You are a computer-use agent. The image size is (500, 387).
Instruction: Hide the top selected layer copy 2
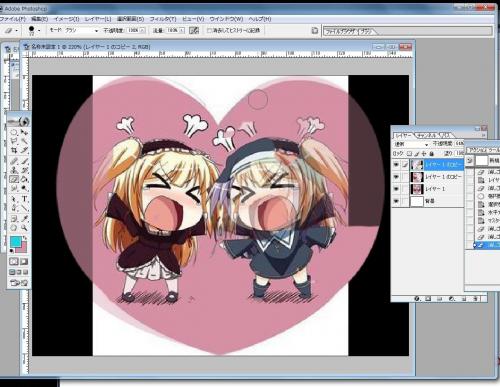pos(396,164)
